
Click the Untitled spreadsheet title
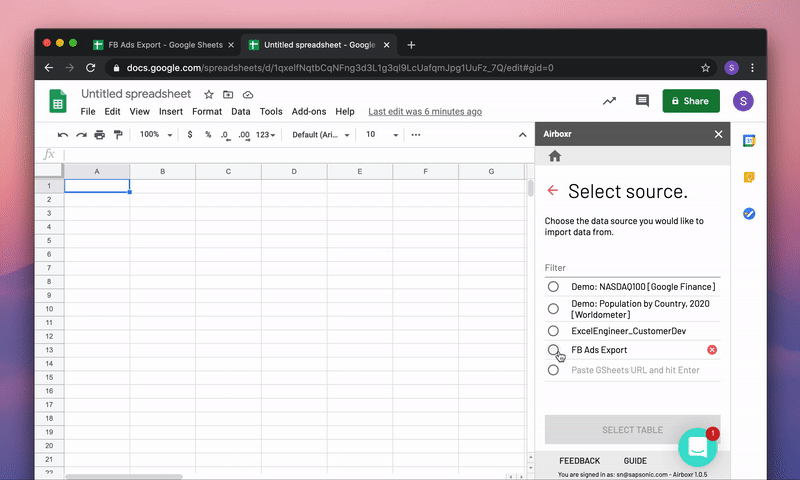point(136,94)
